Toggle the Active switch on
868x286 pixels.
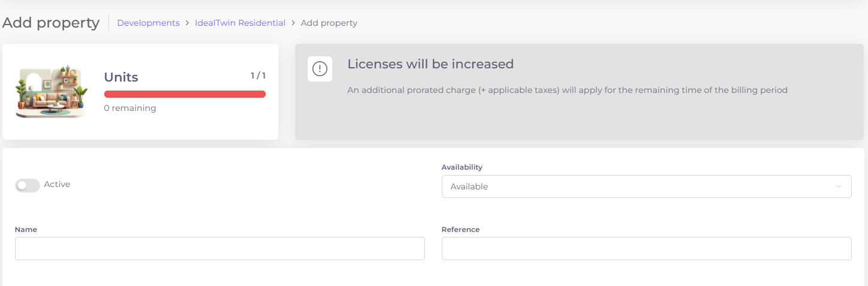pyautogui.click(x=28, y=185)
